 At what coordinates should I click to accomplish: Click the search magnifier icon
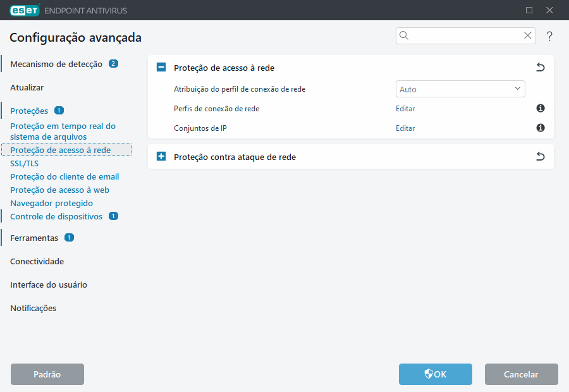pos(404,35)
